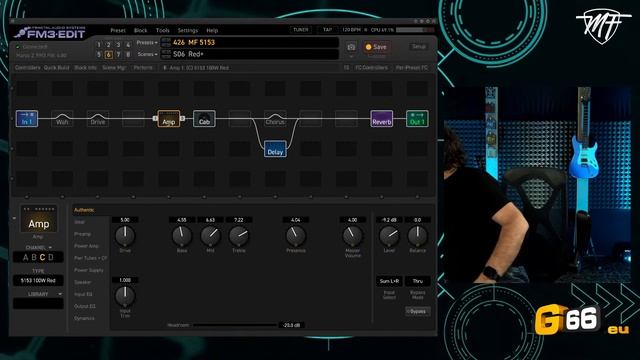
Task: Select scene 6
Action: coord(109,54)
